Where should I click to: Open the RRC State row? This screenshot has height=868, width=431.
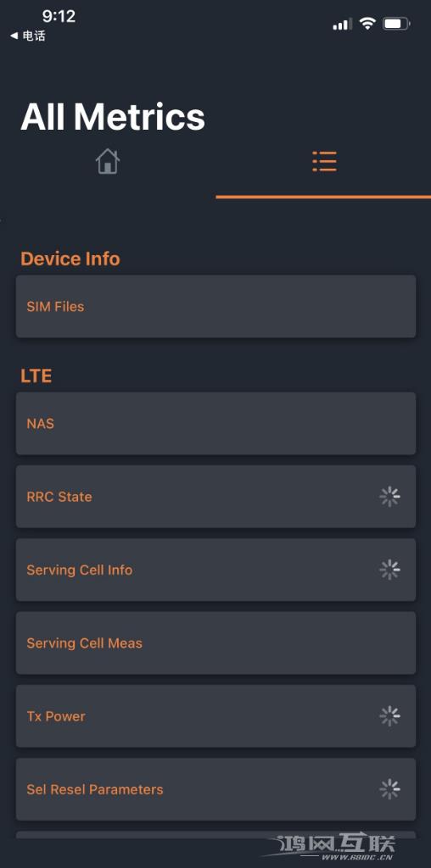tap(215, 497)
